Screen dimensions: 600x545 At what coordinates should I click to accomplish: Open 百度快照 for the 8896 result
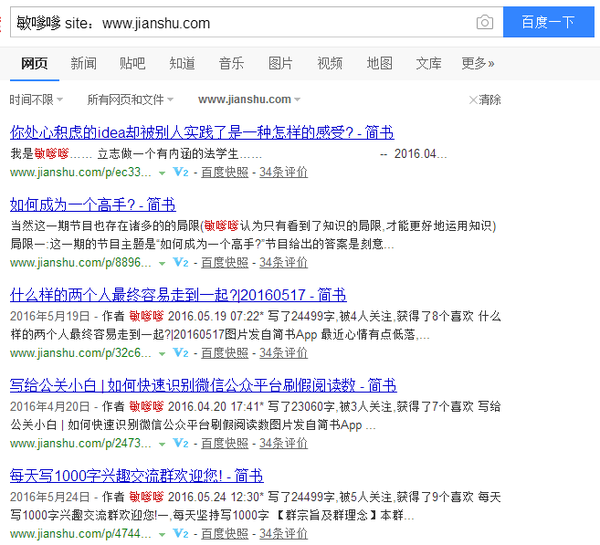point(225,263)
